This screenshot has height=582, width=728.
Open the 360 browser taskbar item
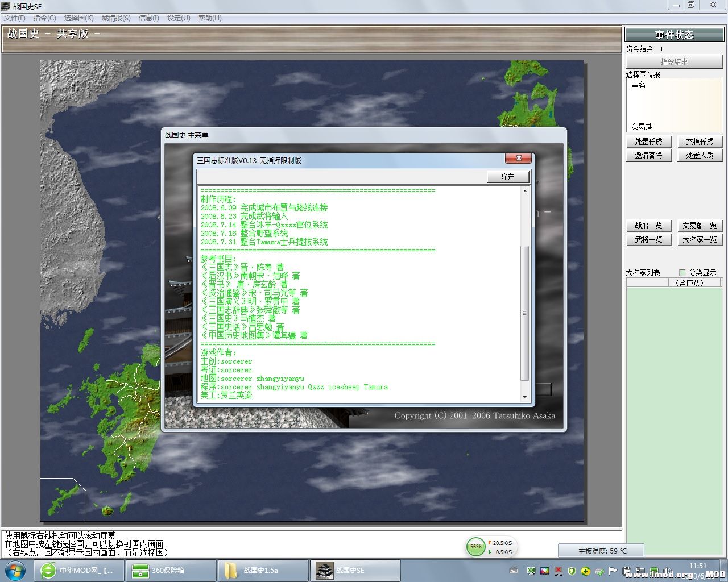pos(79,571)
